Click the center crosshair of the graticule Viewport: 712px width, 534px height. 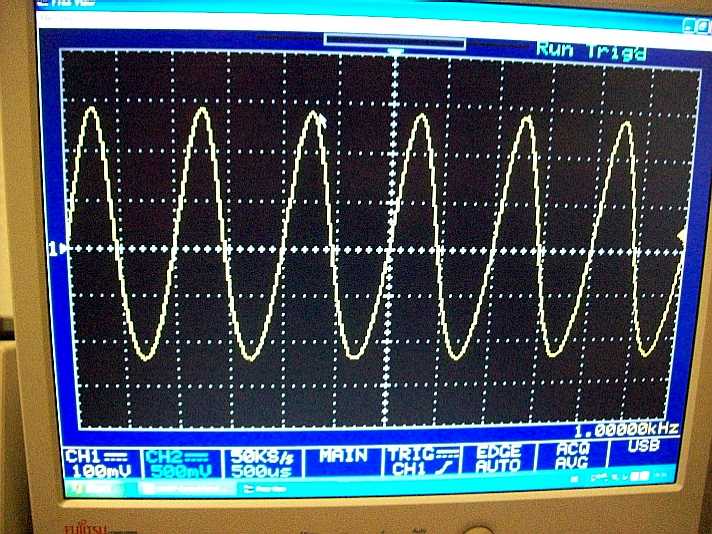pyautogui.click(x=398, y=248)
